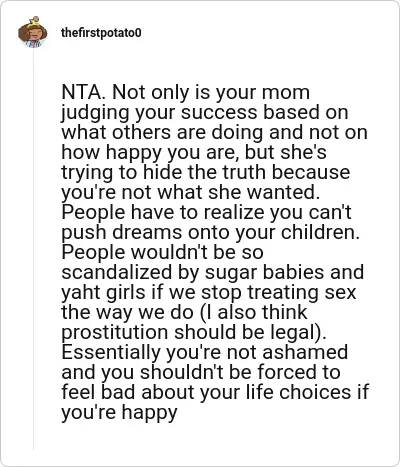Image resolution: width=400 pixels, height=467 pixels.
Task: Click the line "trying to hide the truth because"
Action: click(206, 172)
